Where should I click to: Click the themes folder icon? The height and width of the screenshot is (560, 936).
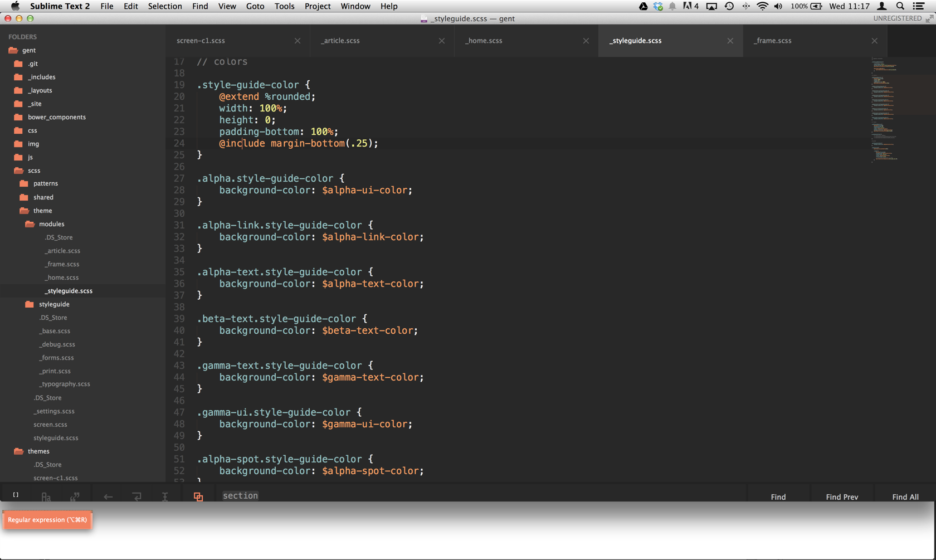(18, 451)
